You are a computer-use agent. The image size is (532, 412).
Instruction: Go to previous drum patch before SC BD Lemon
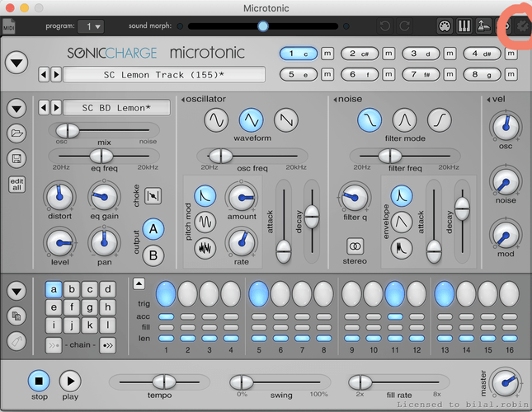point(44,108)
